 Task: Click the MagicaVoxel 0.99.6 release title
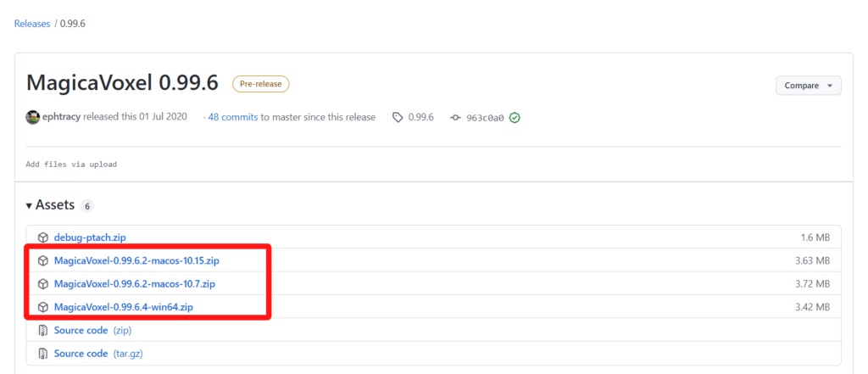click(122, 84)
